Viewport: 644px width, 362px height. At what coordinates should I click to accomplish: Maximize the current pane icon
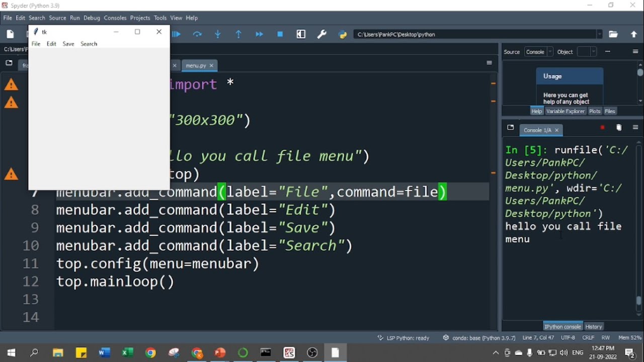(x=301, y=34)
